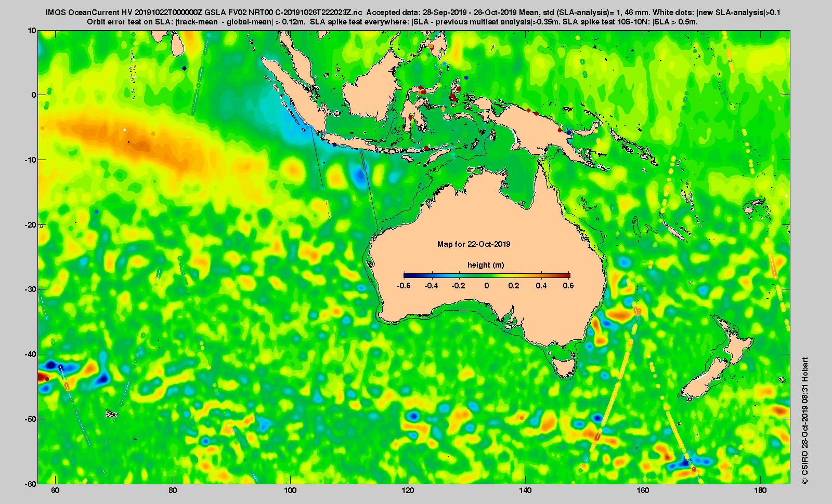Click the longitude 80 axis label
The width and height of the screenshot is (832, 504).
coord(173,491)
